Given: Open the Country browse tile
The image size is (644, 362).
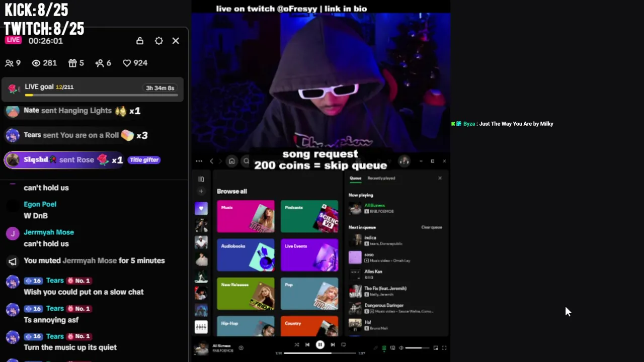Looking at the screenshot, I should pyautogui.click(x=309, y=326).
